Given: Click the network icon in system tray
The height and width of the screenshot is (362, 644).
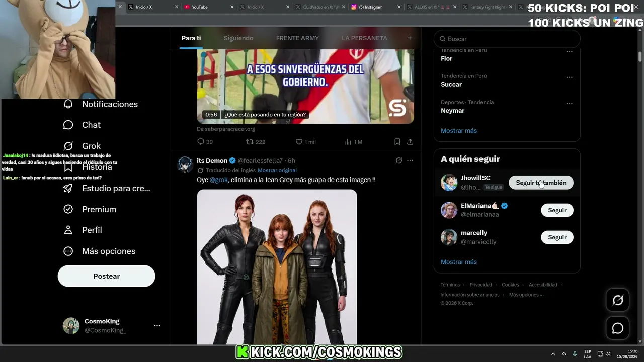Looking at the screenshot, I should click(600, 354).
